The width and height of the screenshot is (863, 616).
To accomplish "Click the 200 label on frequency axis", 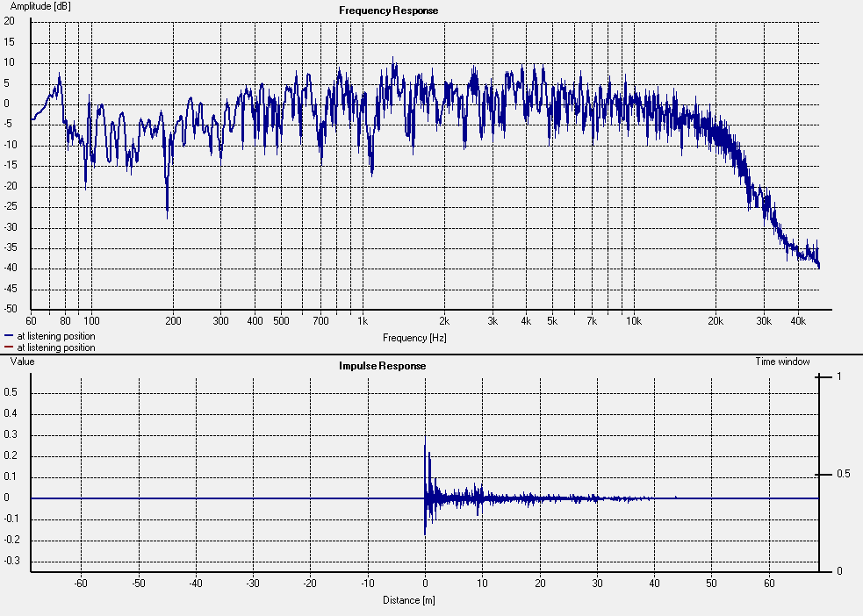I will tap(173, 321).
